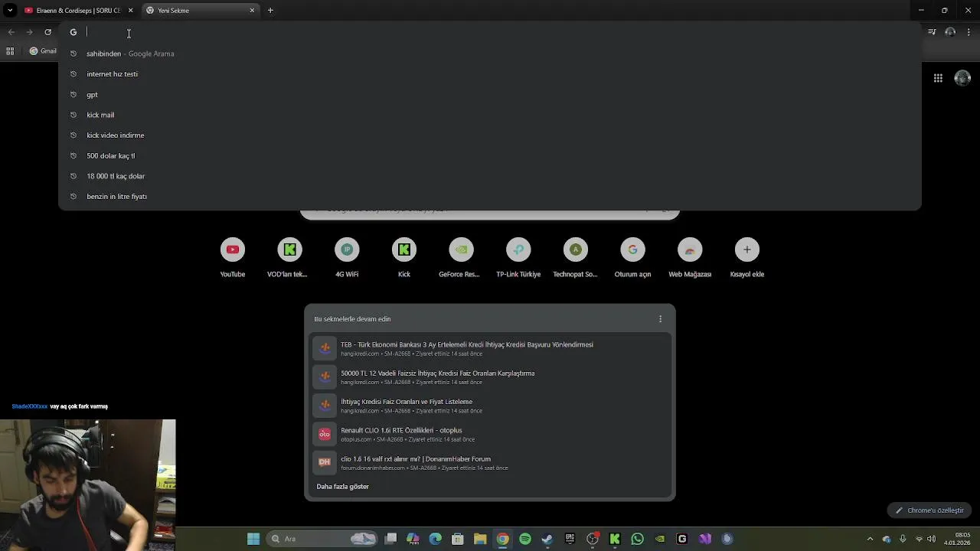Click the browser back arrow
Image resolution: width=980 pixels, height=551 pixels.
[x=11, y=32]
